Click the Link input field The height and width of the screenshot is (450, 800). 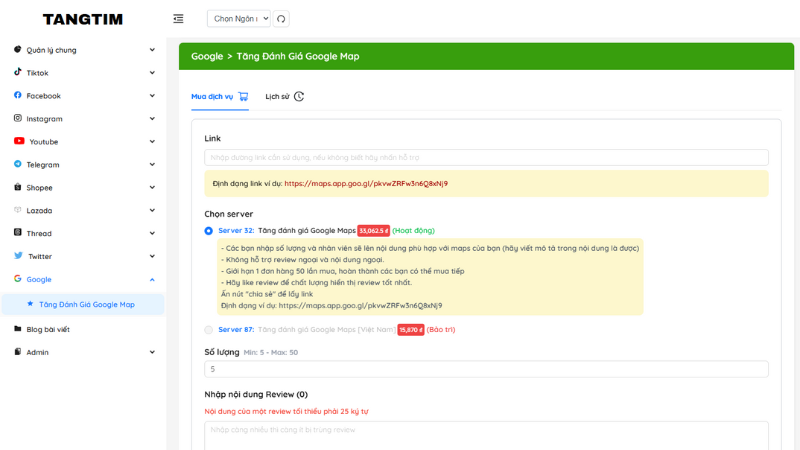tap(486, 158)
